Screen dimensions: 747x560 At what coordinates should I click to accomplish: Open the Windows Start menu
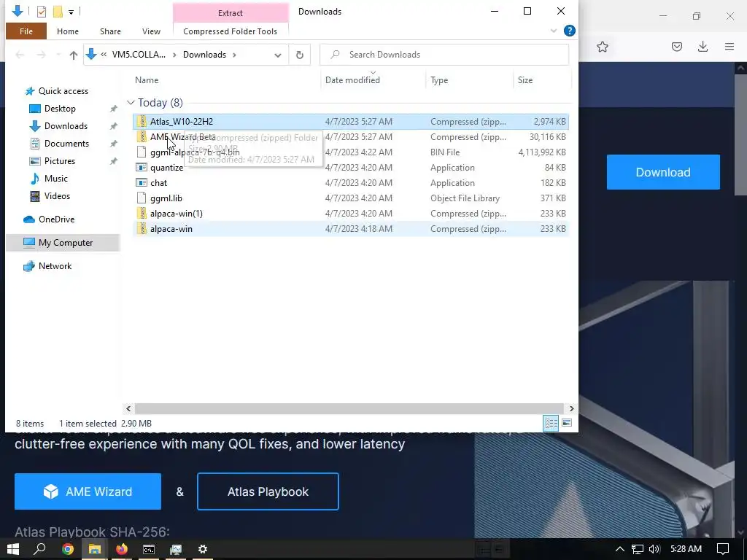pos(13,549)
